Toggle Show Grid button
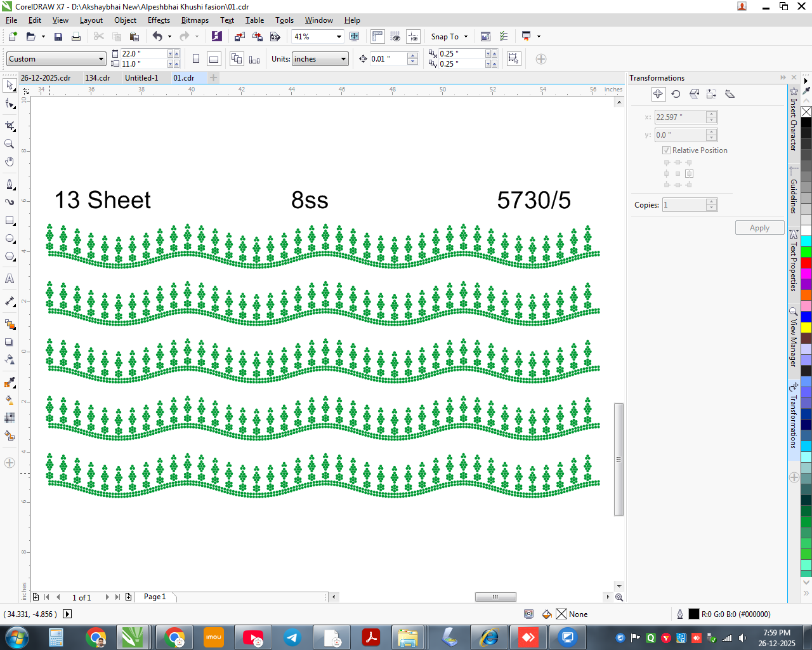Screen dimensions: 812x650 pos(395,37)
